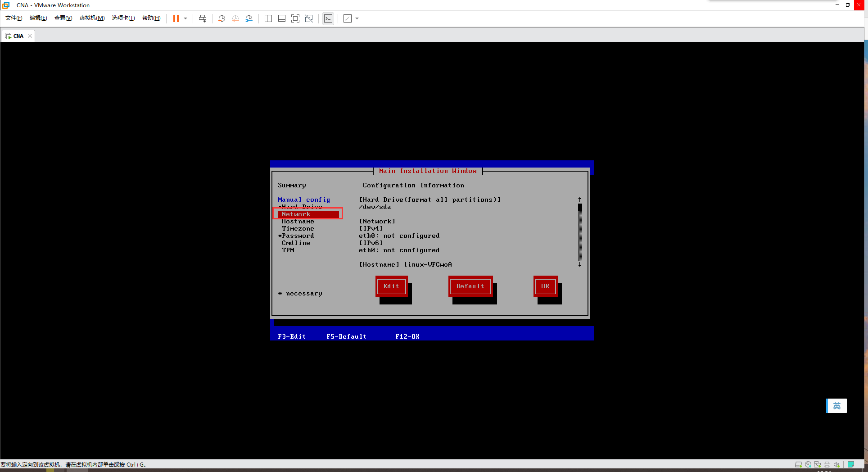Open the power options dropdown arrow beside the pause icon

click(x=185, y=18)
